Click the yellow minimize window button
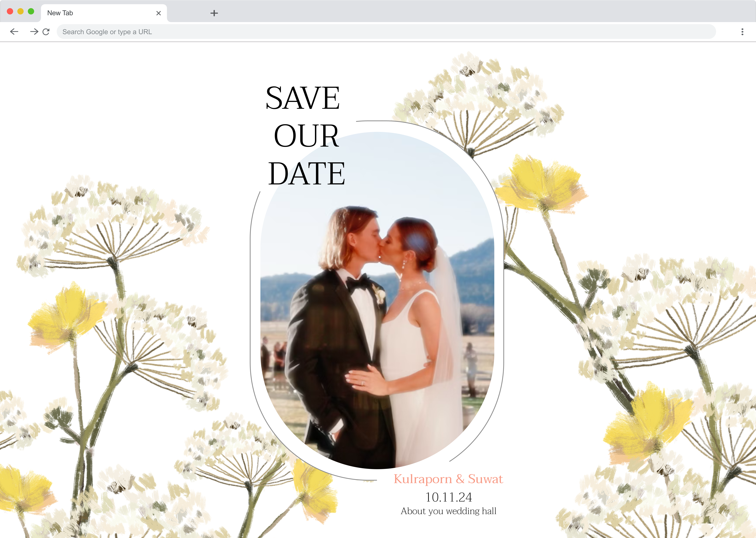The image size is (756, 538). tap(20, 12)
